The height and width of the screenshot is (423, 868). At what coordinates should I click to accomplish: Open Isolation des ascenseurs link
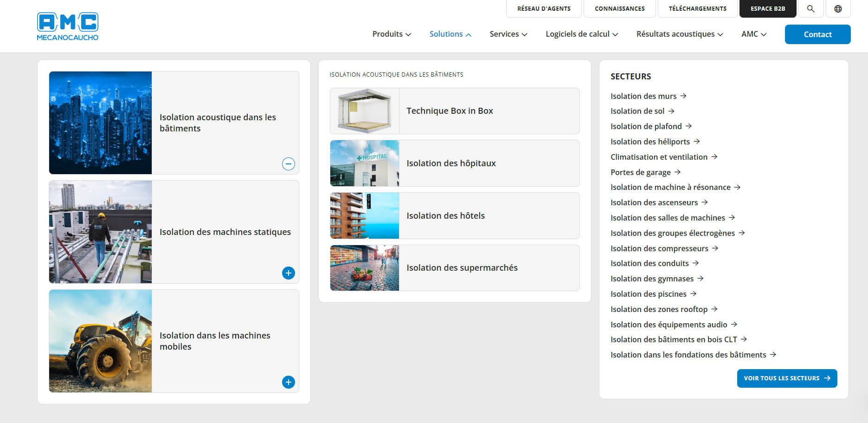pyautogui.click(x=659, y=202)
